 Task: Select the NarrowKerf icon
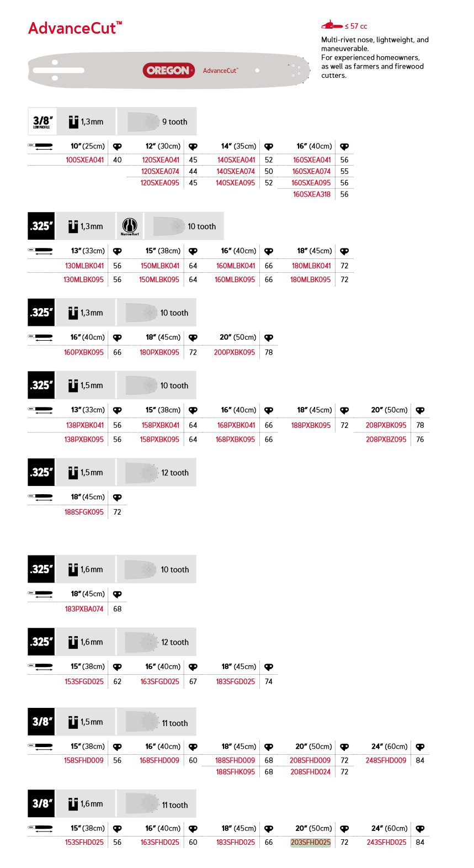point(130,226)
